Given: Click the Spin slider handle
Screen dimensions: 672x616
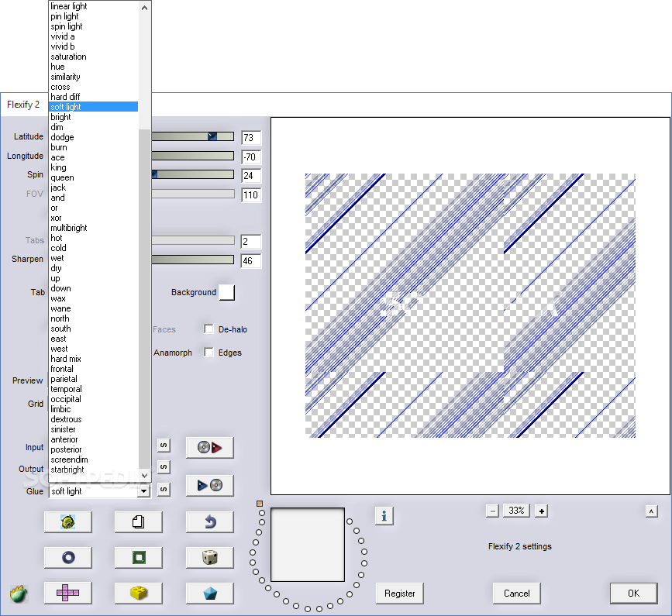Looking at the screenshot, I should [154, 174].
